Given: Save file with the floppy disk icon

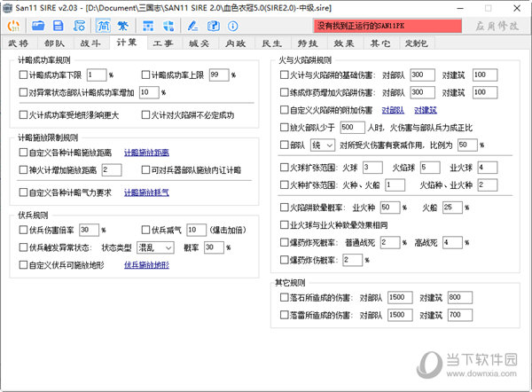Looking at the screenshot, I should [x=59, y=26].
